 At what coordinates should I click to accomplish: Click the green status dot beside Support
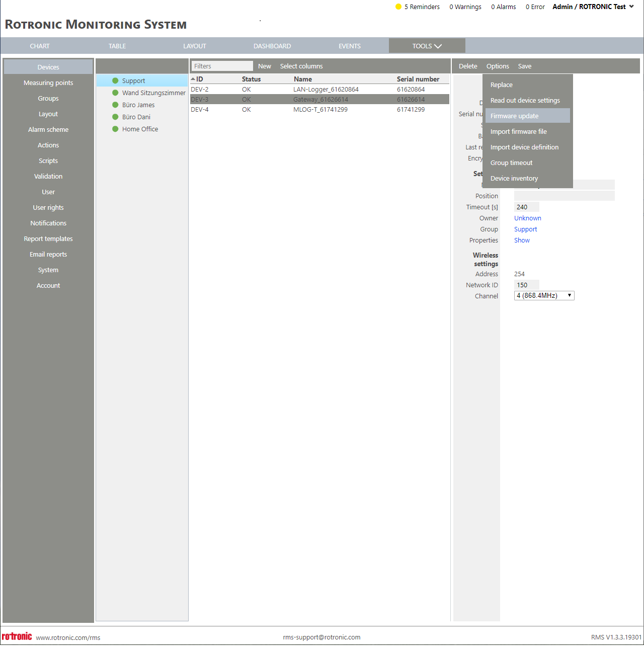(x=115, y=80)
